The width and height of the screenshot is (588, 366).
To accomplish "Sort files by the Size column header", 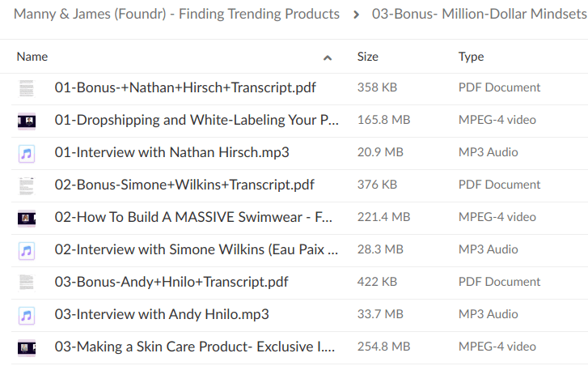I will [x=368, y=57].
